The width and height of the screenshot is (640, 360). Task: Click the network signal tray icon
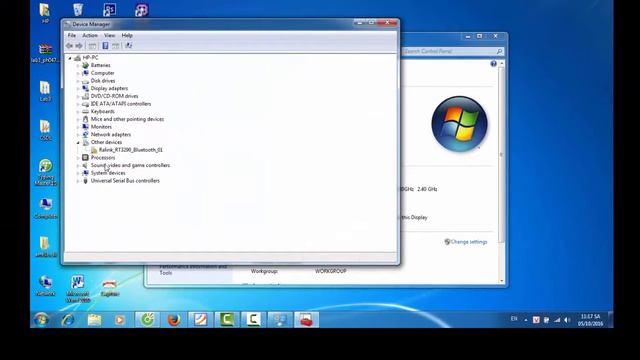click(x=557, y=320)
